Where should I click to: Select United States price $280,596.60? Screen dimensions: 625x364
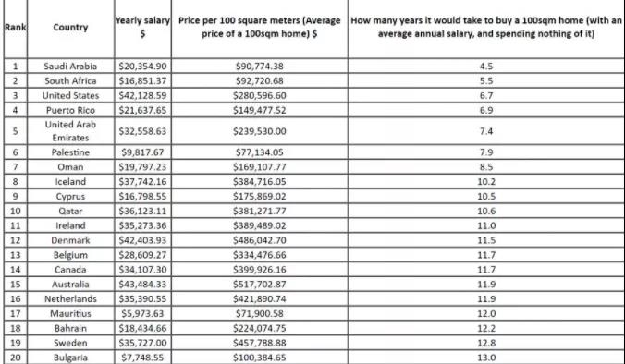pyautogui.click(x=260, y=95)
